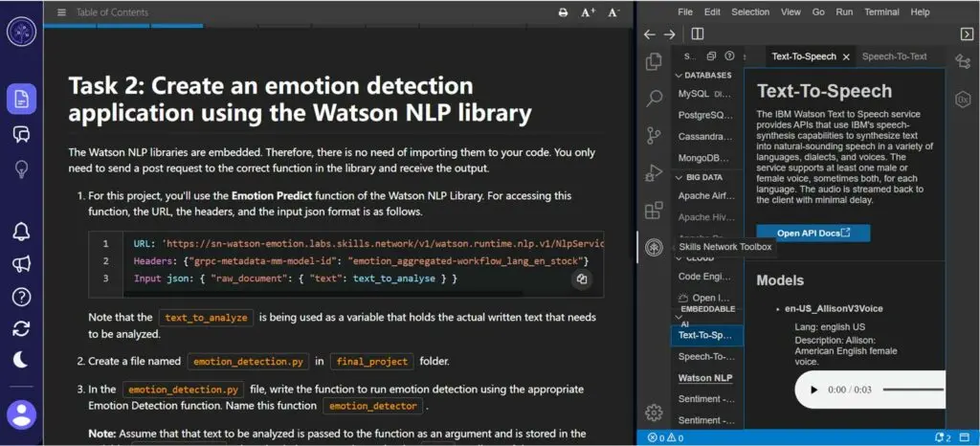
Task: Click the graph nodes icon in right IDE bar
Action: (963, 61)
